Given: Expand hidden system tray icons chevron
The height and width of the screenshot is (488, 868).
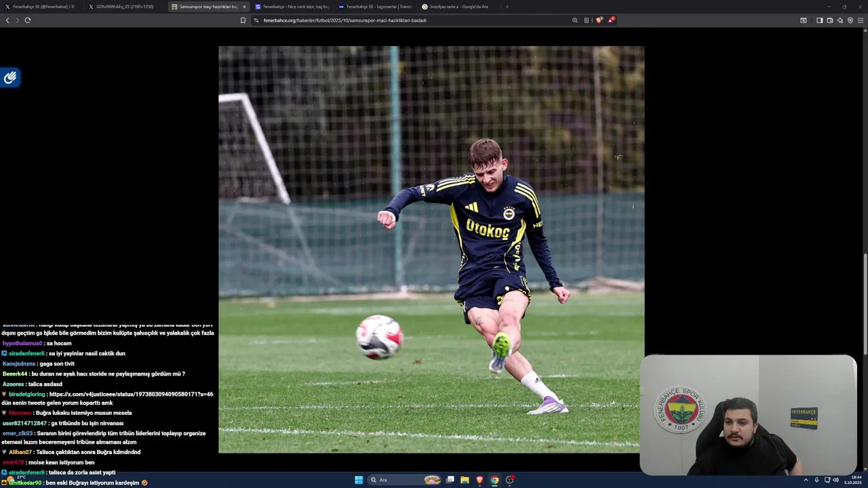Looking at the screenshot, I should (x=806, y=480).
